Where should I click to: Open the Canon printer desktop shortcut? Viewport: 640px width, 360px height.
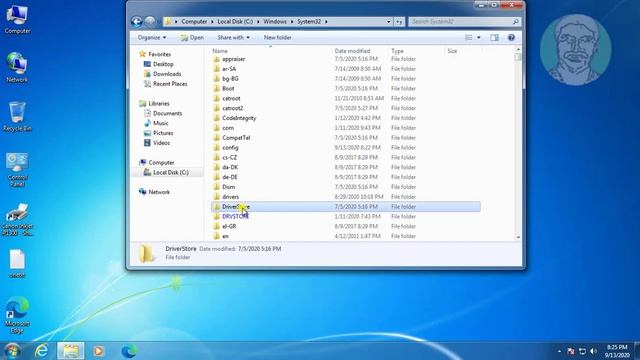[17, 220]
